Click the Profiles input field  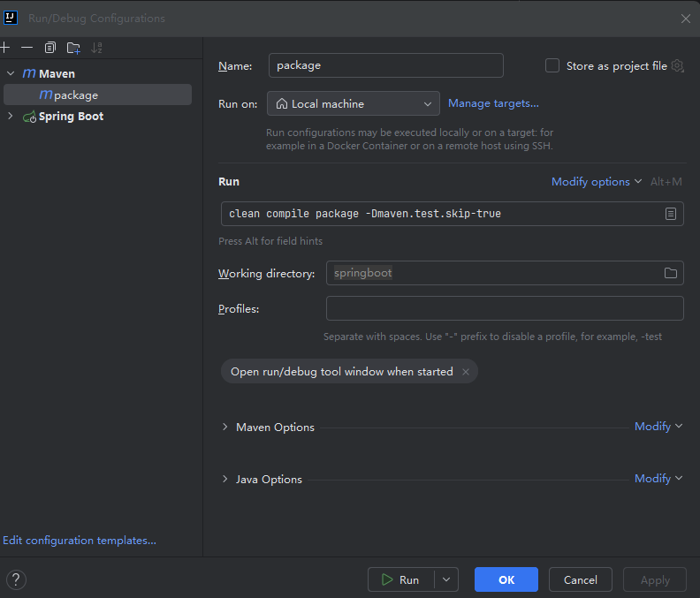click(505, 308)
